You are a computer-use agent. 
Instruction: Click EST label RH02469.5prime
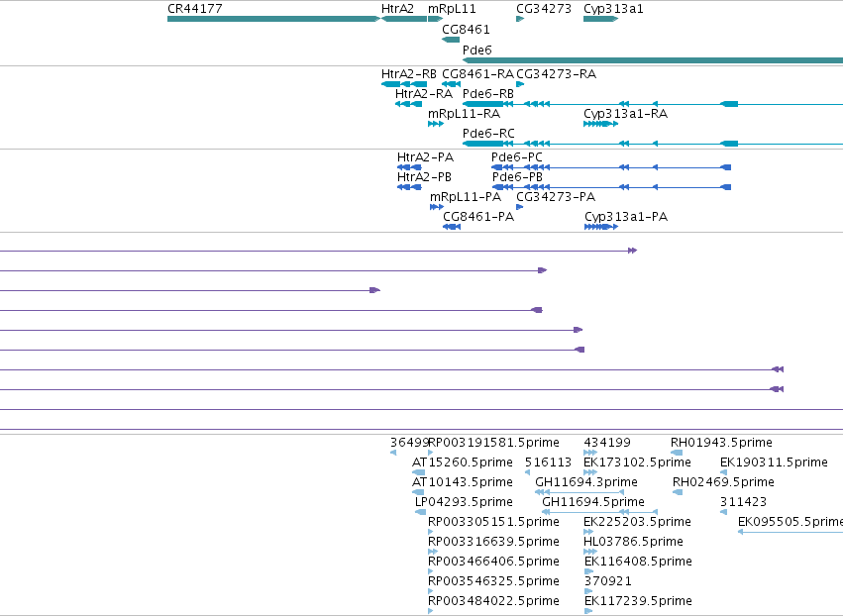coord(723,482)
